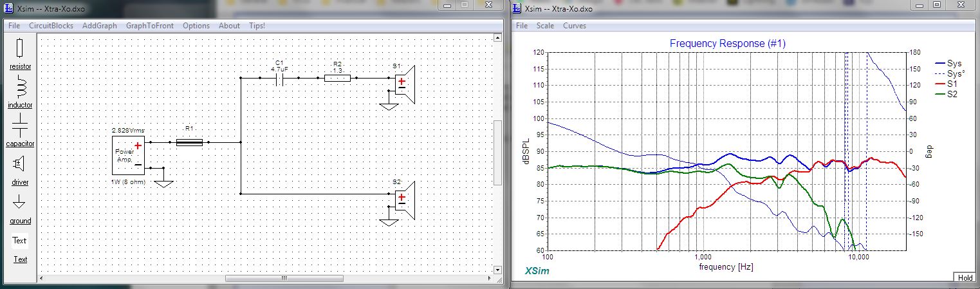Click the Hold button on the graph

(x=965, y=277)
